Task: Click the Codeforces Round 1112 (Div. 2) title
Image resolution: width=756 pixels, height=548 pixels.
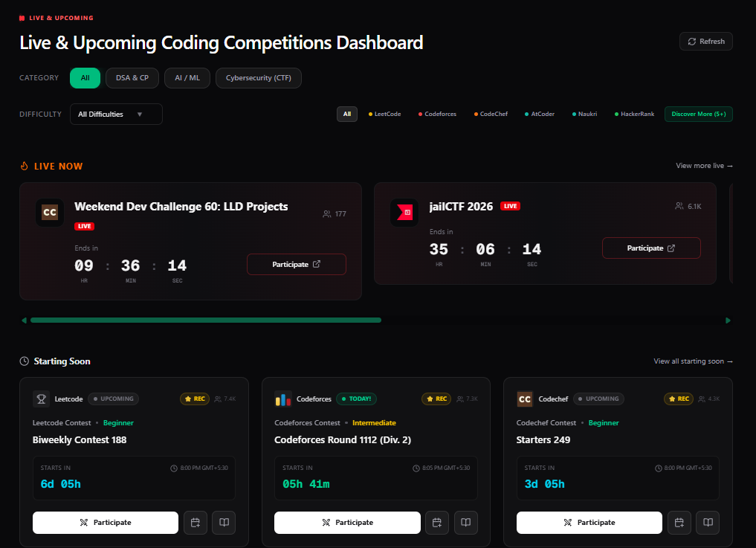Action: tap(343, 440)
